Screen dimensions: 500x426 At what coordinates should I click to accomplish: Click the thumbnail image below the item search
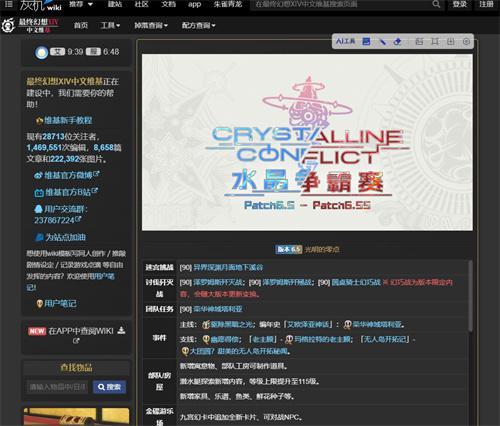[76, 416]
